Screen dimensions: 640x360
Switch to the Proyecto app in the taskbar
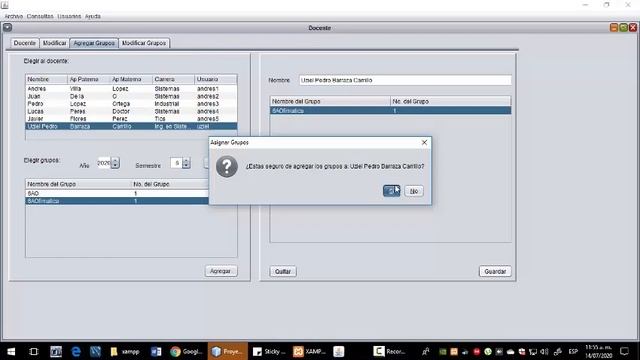point(228,351)
